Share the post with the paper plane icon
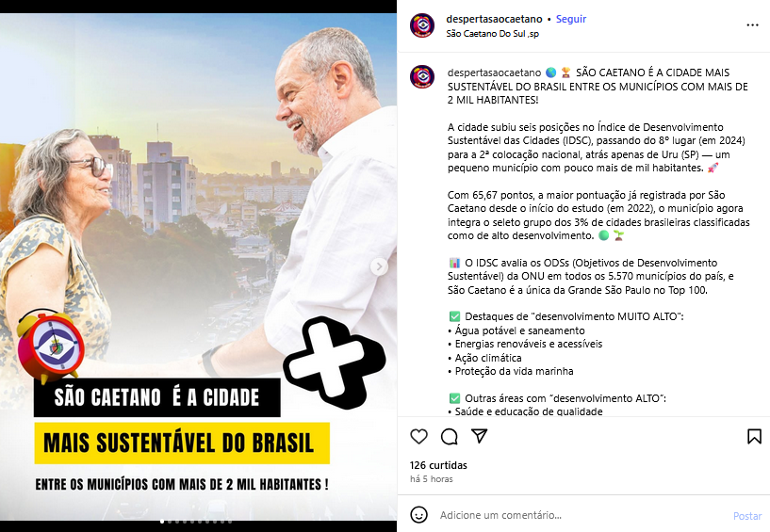Image resolution: width=770 pixels, height=532 pixels. (480, 436)
